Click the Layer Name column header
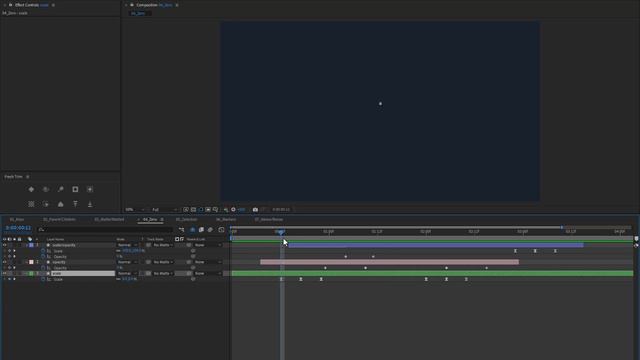Screen dimensions: 640x360 point(55,240)
